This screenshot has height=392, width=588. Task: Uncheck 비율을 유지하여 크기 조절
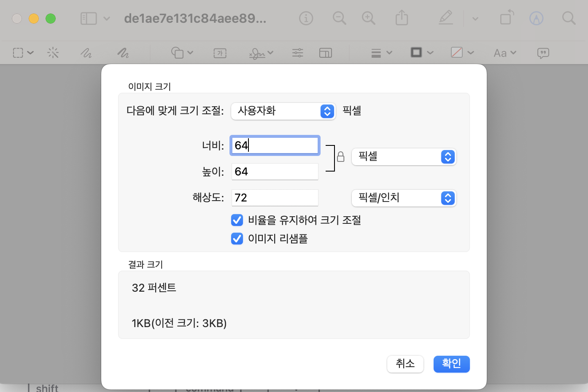tap(237, 220)
